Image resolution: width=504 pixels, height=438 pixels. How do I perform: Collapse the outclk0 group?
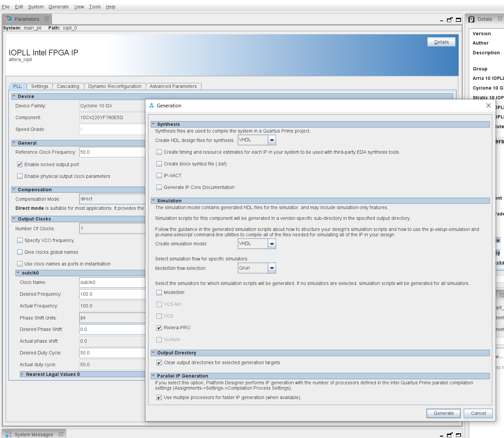pyautogui.click(x=18, y=273)
